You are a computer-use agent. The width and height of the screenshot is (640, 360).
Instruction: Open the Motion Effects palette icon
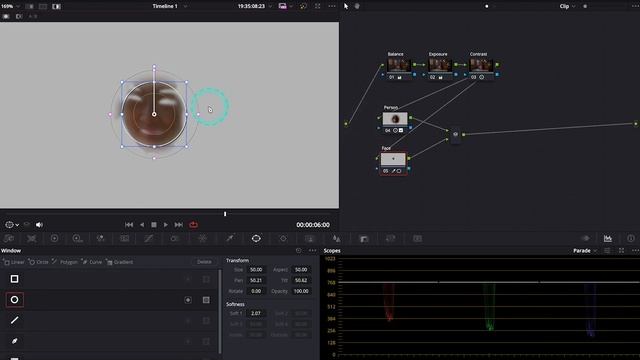click(x=124, y=238)
